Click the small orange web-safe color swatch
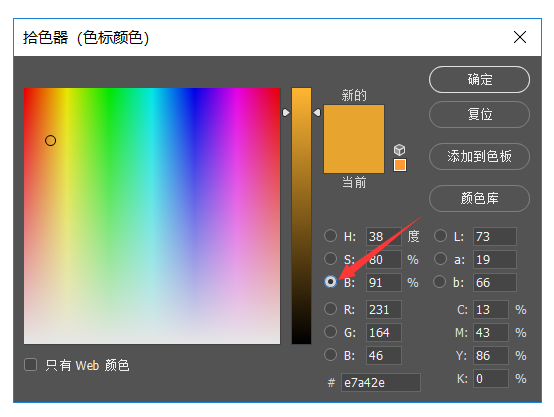554x417 pixels. click(x=400, y=165)
